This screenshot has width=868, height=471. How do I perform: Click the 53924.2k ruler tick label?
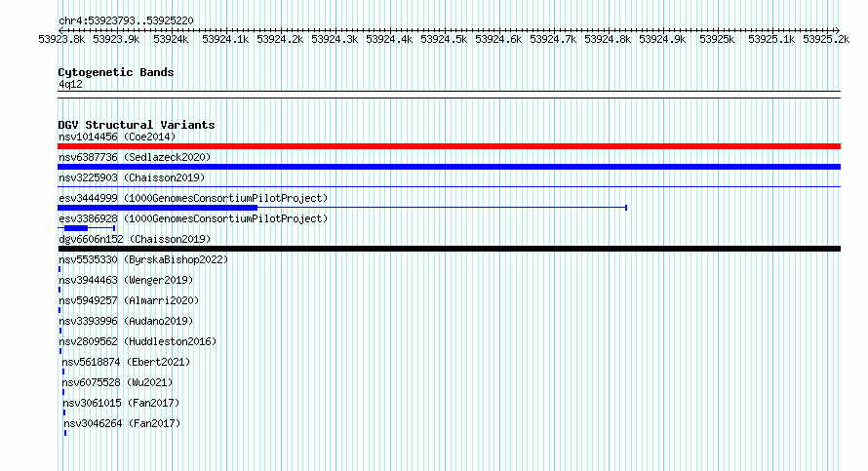280,39
